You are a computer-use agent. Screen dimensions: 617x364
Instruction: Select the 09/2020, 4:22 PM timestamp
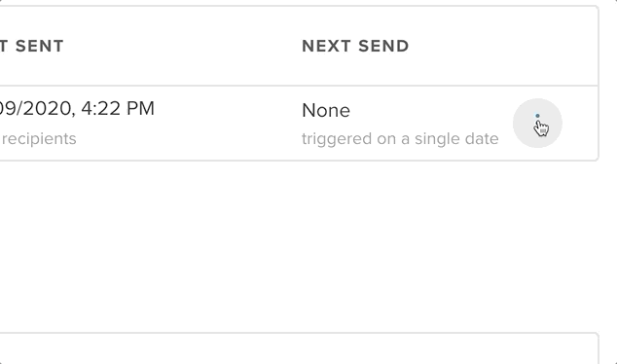click(x=77, y=109)
